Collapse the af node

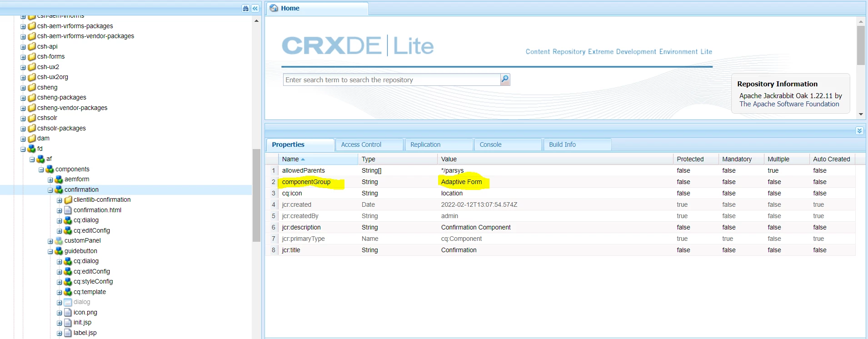[x=32, y=159]
